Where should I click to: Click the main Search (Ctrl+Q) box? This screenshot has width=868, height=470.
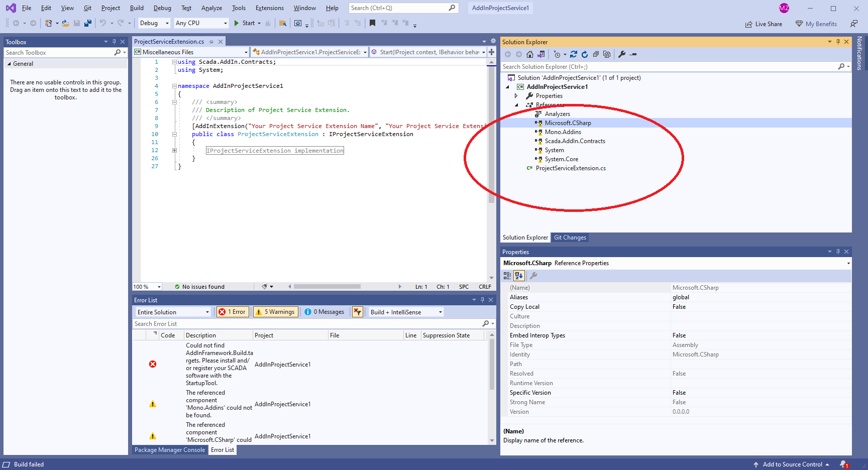pos(403,8)
